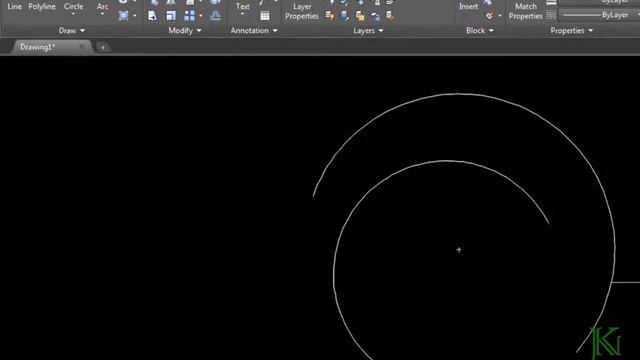640x360 pixels.
Task: Expand the Draw panel
Action: pos(71,31)
